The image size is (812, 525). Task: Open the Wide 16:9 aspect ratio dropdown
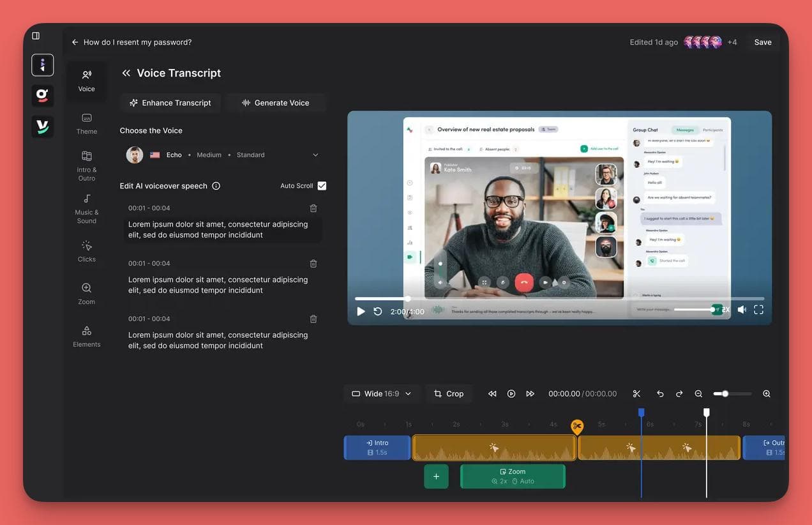point(382,393)
